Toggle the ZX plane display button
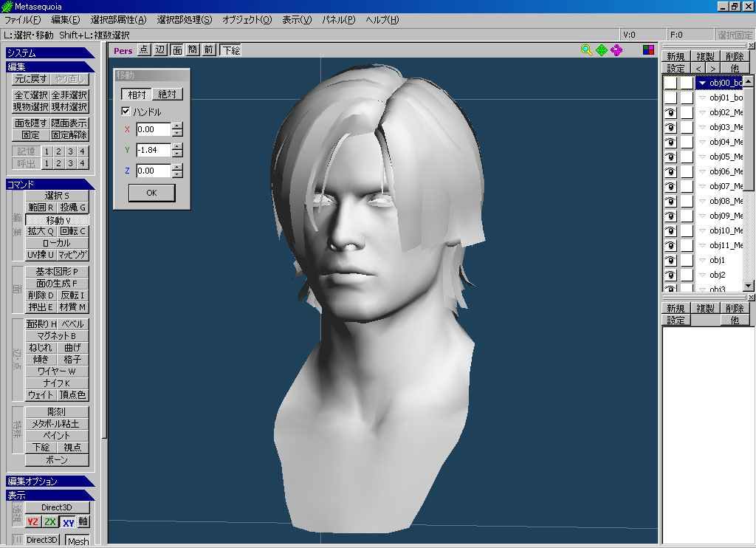This screenshot has width=756, height=548. (x=50, y=522)
